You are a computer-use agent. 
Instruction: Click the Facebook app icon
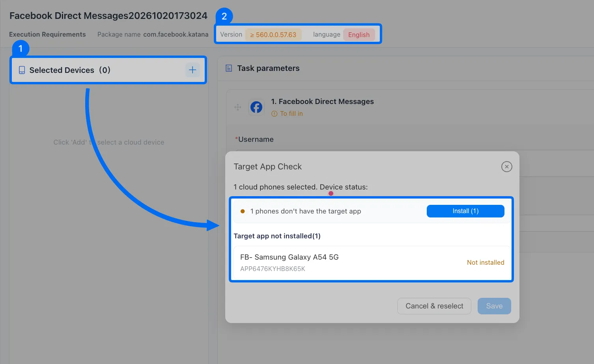[256, 107]
